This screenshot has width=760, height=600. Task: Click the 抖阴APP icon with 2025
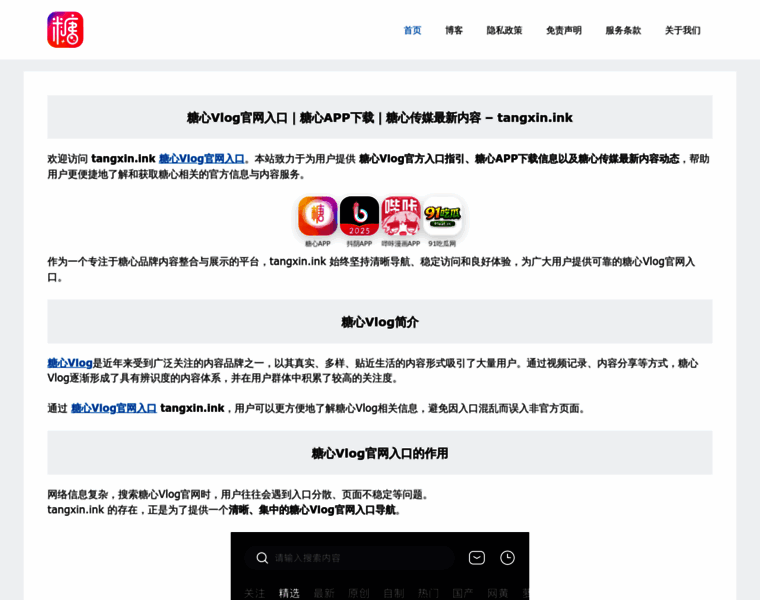(x=359, y=216)
